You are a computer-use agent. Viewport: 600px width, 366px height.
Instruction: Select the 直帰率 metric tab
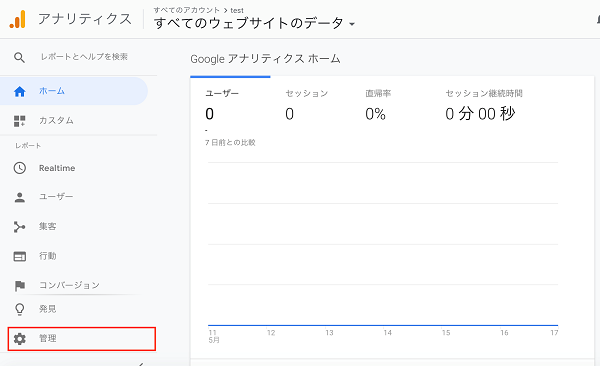(x=378, y=106)
